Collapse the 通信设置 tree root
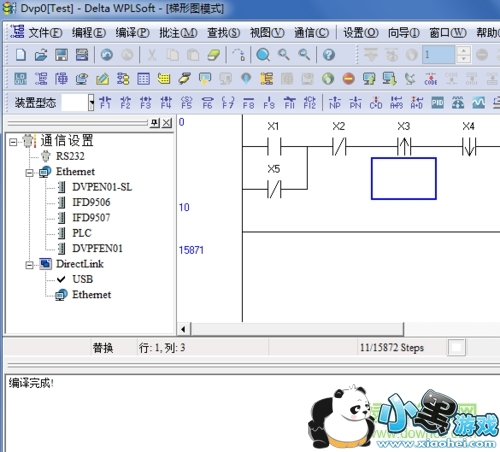The image size is (500, 452). coord(13,142)
